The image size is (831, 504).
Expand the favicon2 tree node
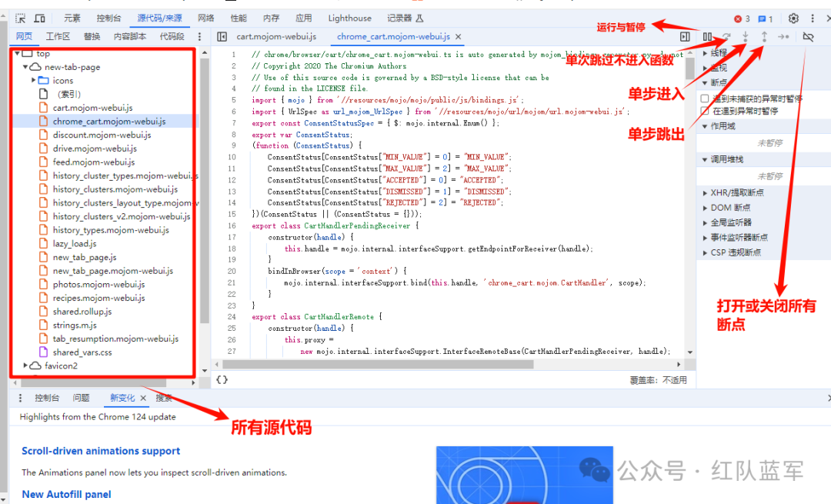point(26,366)
